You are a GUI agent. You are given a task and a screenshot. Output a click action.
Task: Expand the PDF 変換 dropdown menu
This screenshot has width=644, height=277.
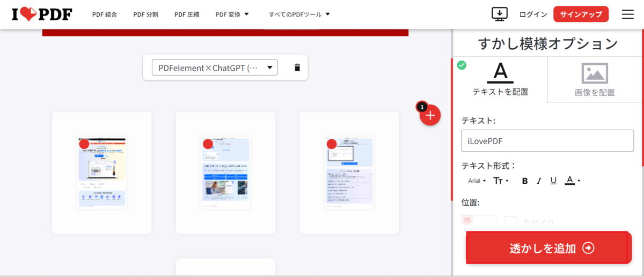pyautogui.click(x=232, y=14)
